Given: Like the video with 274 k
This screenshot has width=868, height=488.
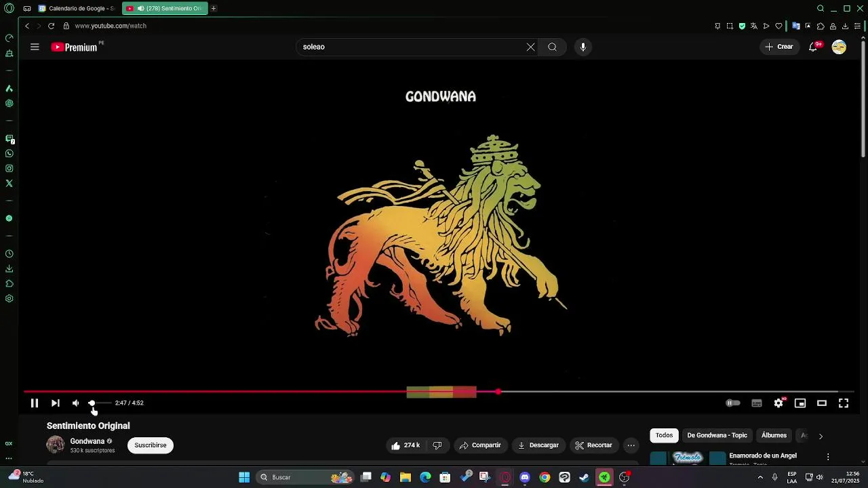Looking at the screenshot, I should coord(405,445).
